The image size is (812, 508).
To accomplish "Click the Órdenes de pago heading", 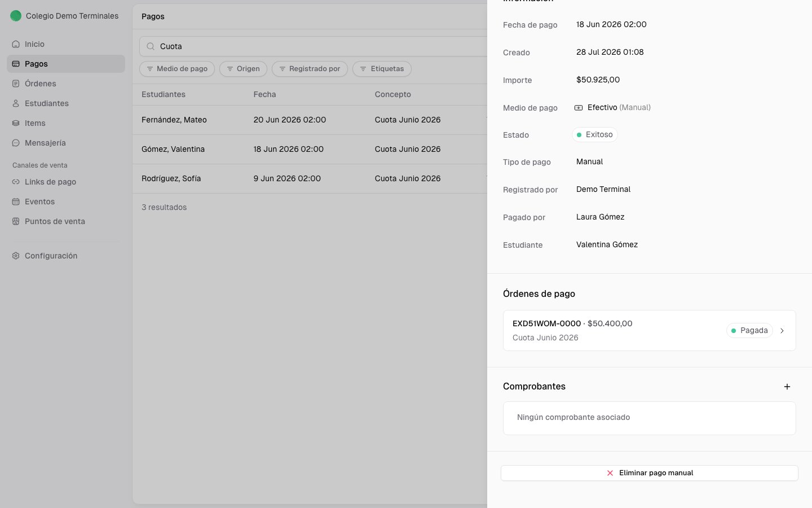I will 539,294.
